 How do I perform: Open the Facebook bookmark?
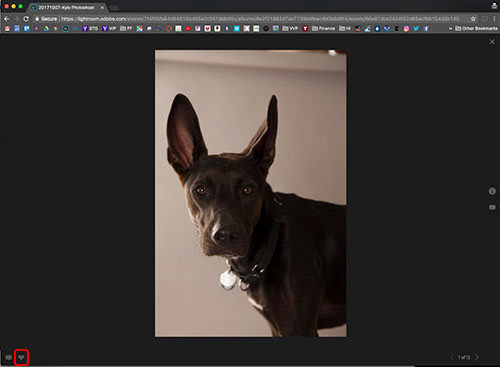tap(426, 29)
